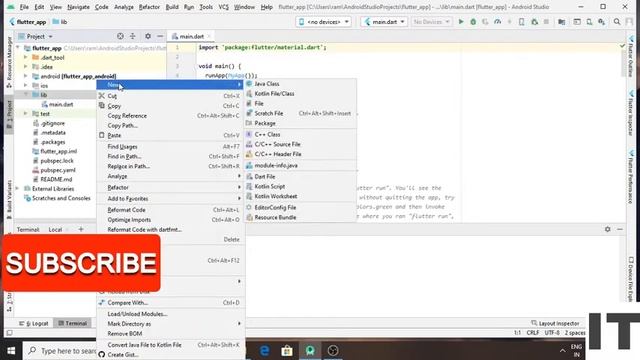The width and height of the screenshot is (640, 360).
Task: Open the no devices selector dropdown
Action: [323, 22]
